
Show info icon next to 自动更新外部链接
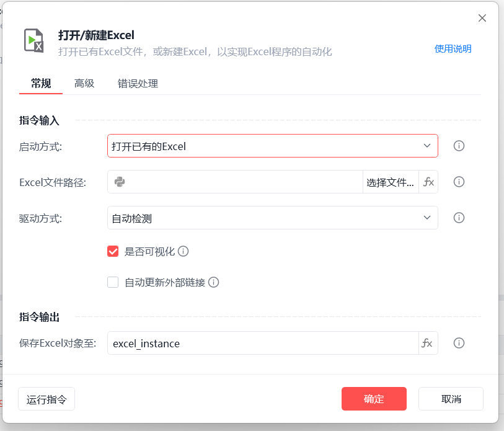[x=213, y=282]
